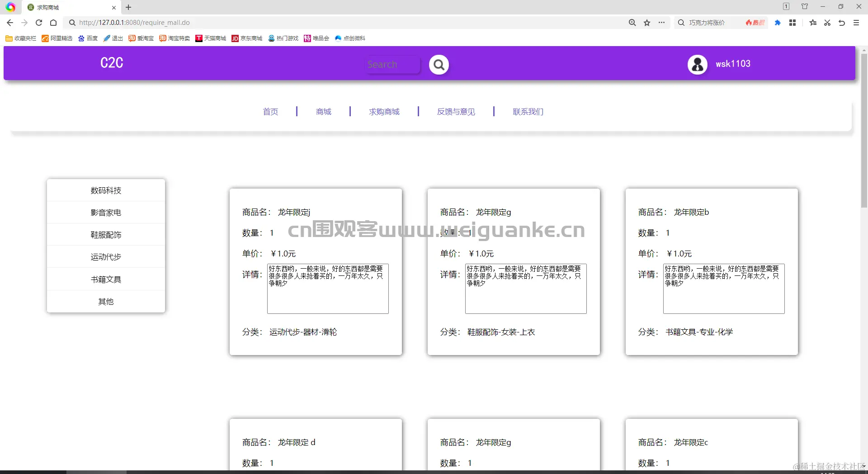868x474 pixels.
Task: Click the browser address bar URL
Action: coord(134,23)
